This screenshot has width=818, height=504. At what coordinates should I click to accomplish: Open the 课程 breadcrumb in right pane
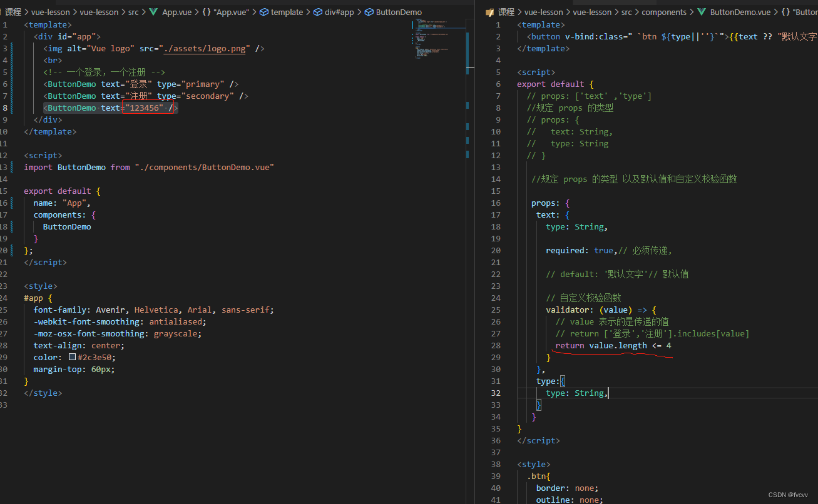click(506, 12)
